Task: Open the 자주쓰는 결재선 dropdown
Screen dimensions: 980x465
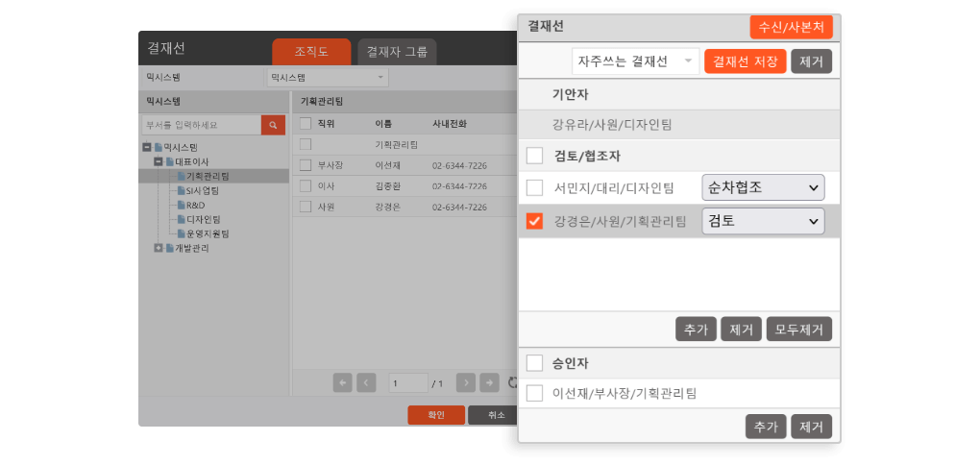Action: [x=635, y=61]
